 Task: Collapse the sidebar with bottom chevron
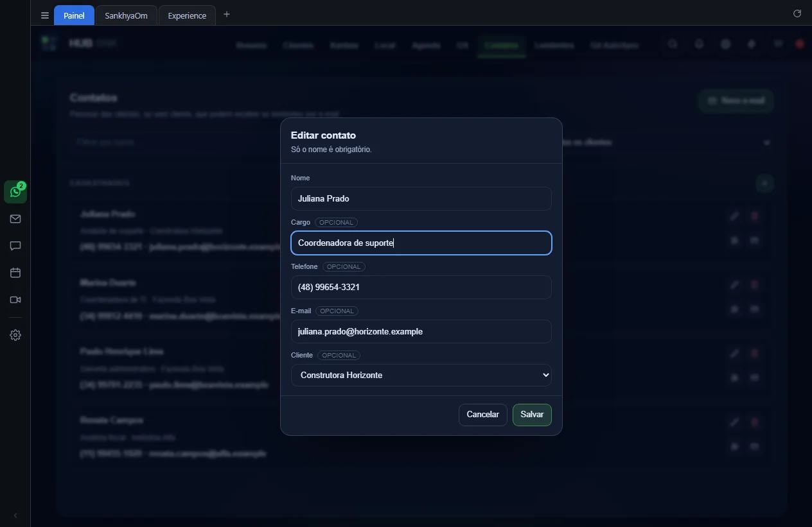pos(15,515)
